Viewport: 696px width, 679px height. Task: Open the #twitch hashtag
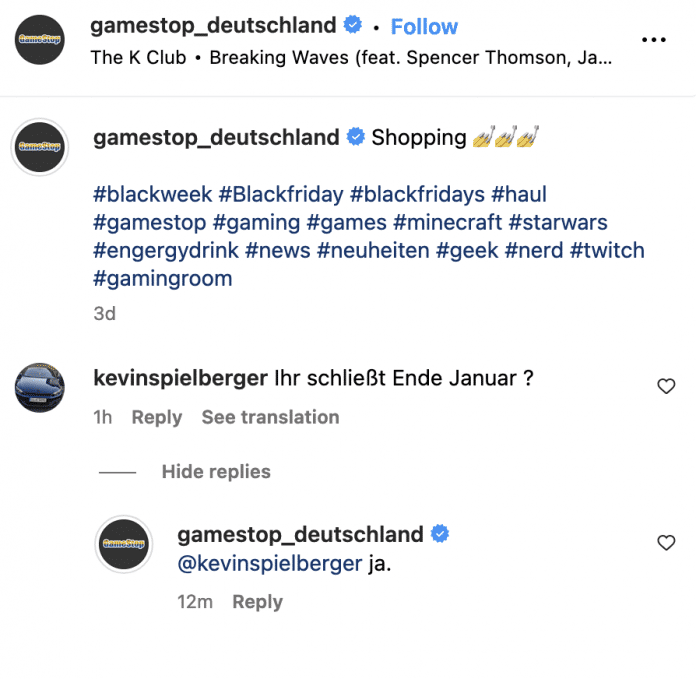point(607,250)
